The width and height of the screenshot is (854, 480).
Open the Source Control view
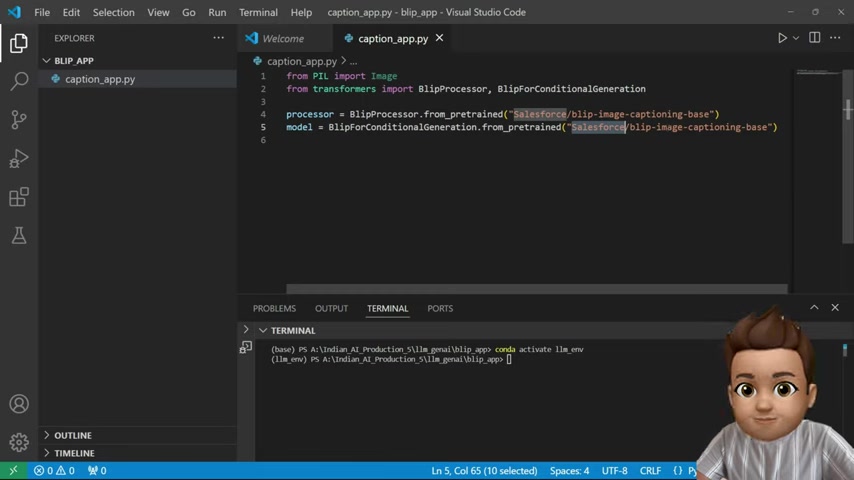pos(19,120)
